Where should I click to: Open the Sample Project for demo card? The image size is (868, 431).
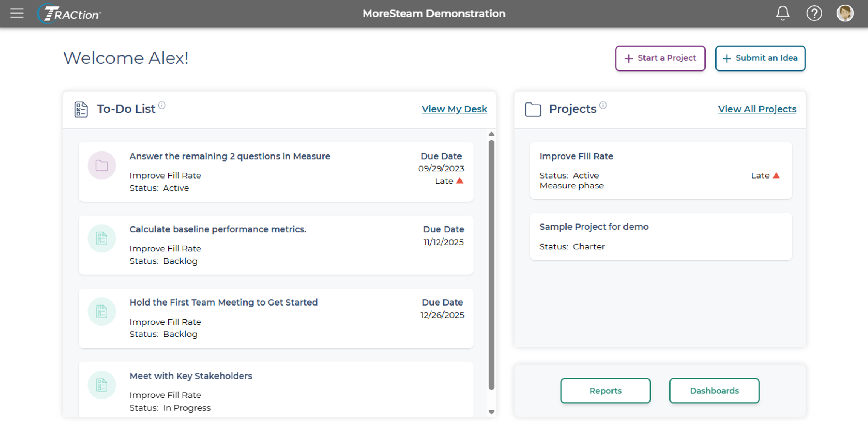pyautogui.click(x=660, y=237)
